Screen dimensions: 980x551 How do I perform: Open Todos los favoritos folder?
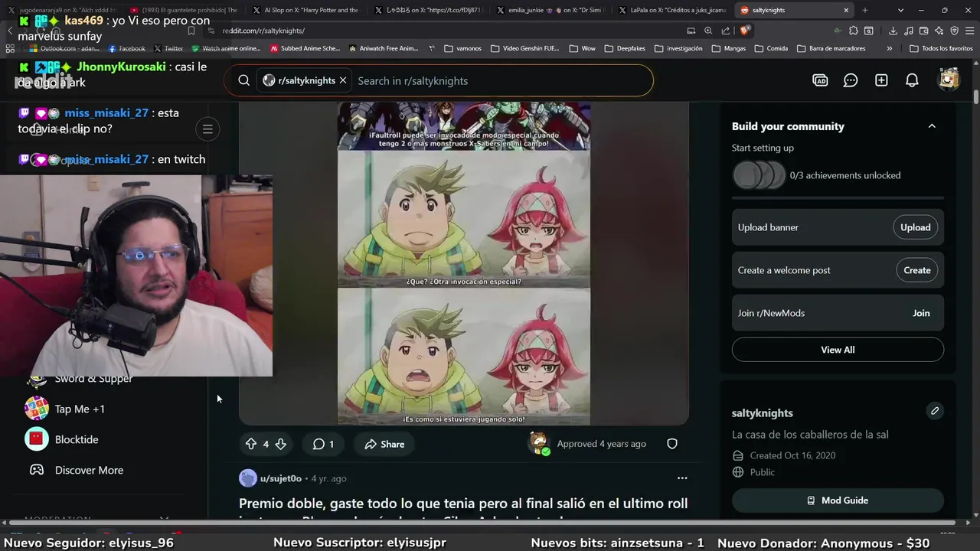point(941,48)
